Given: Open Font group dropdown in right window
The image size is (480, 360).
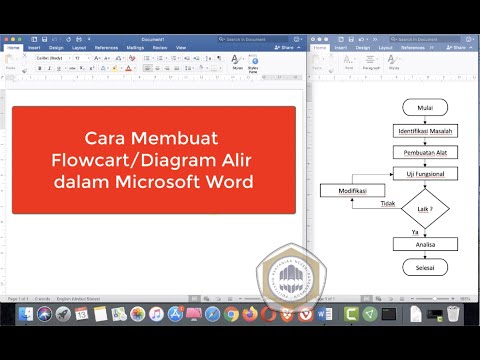Looking at the screenshot, I should [349, 62].
